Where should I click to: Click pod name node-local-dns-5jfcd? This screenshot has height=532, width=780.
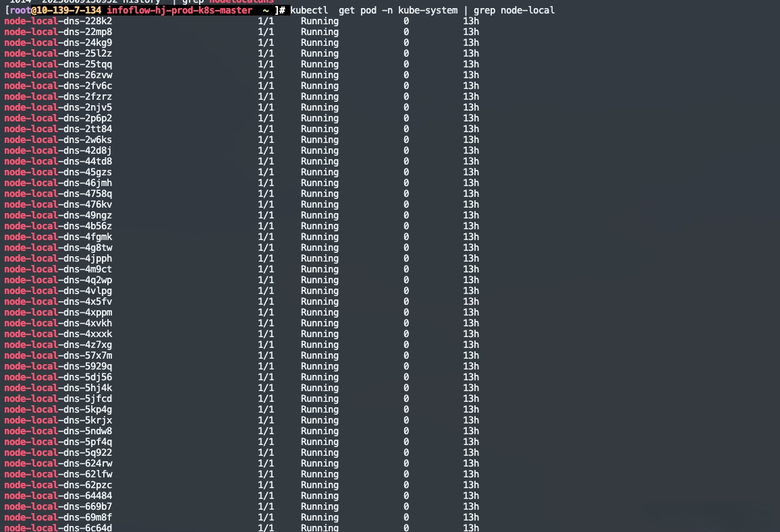[x=58, y=398]
